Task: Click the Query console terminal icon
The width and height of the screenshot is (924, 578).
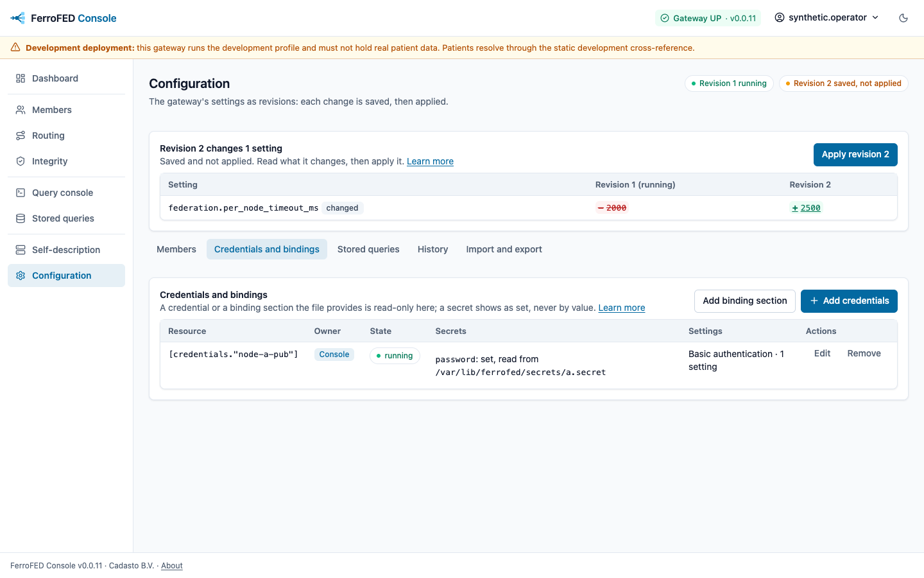Action: [x=21, y=193]
